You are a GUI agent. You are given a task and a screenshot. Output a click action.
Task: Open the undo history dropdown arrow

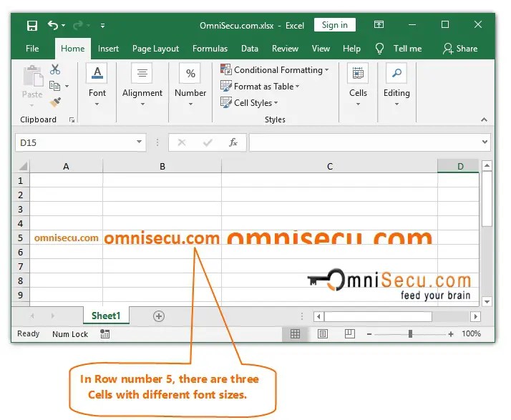(64, 26)
